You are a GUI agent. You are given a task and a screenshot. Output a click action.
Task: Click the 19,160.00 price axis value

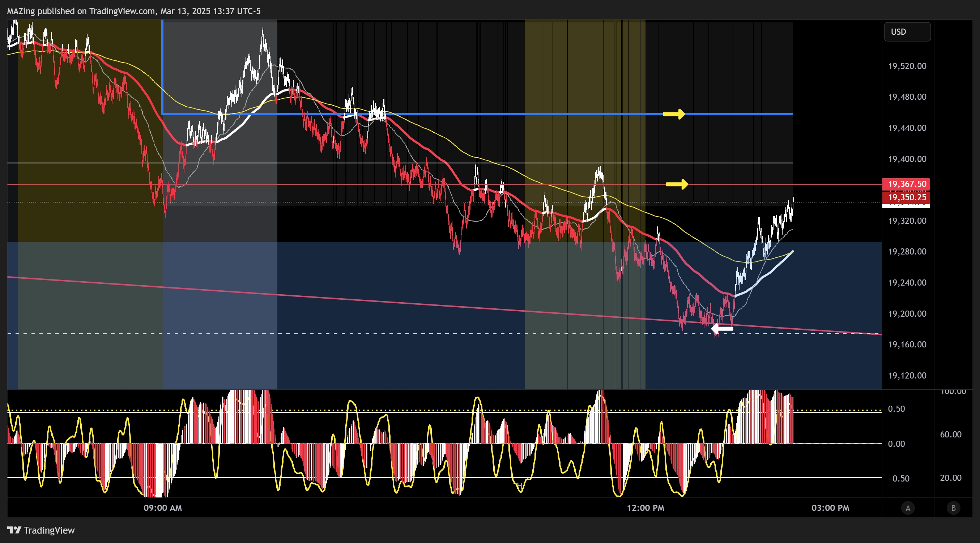click(907, 345)
